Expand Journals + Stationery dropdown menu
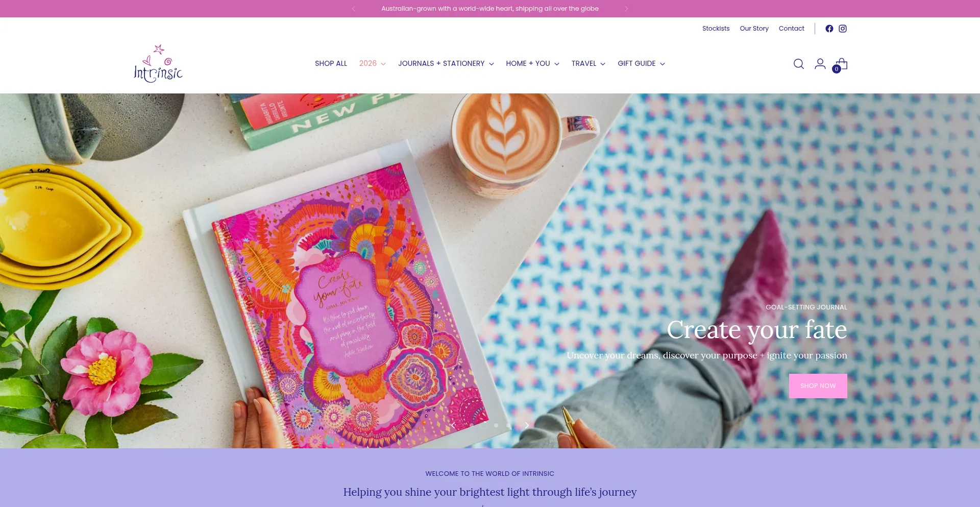980x507 pixels. [446, 63]
